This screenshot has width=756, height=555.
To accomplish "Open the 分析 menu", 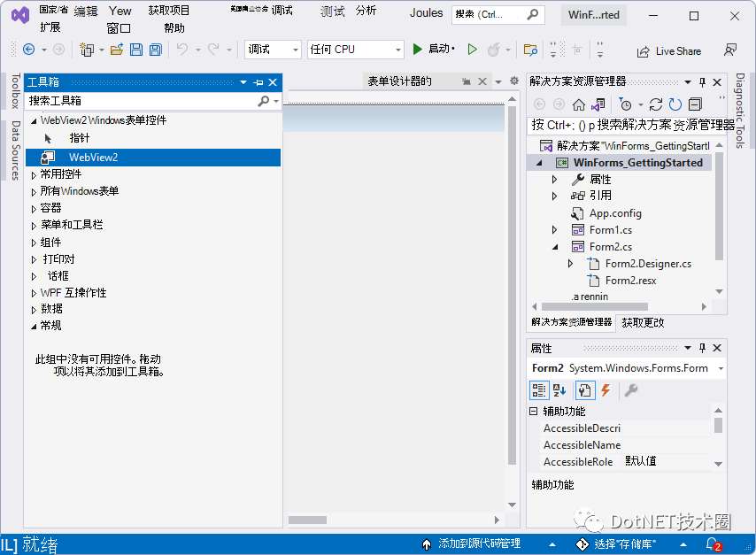I will [x=366, y=11].
